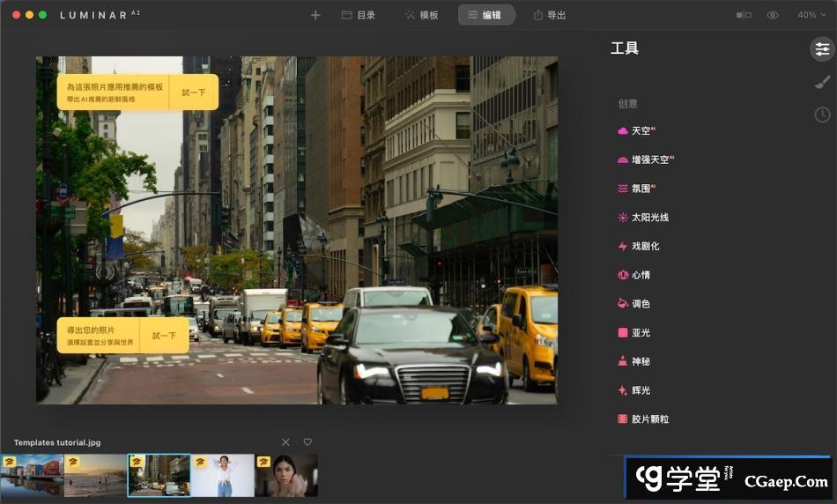Image resolution: width=837 pixels, height=504 pixels.
Task: Click 試一下 on the export photo tip
Action: 164,336
